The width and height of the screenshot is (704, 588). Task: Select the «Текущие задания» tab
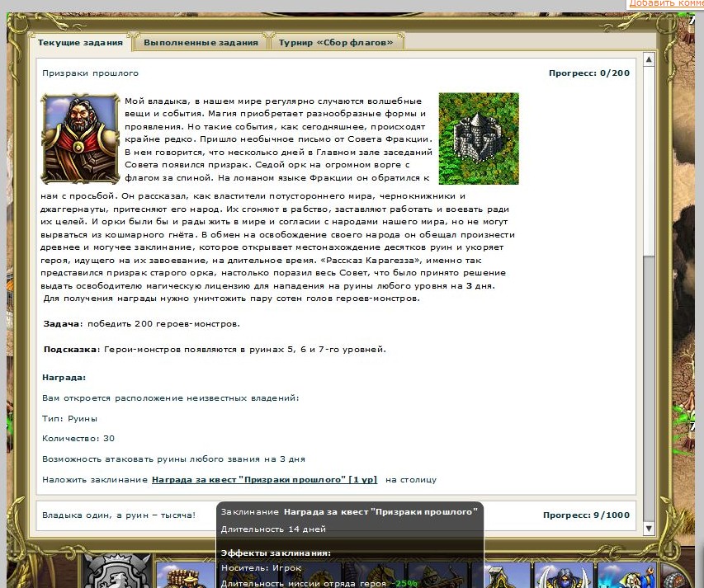(x=80, y=42)
